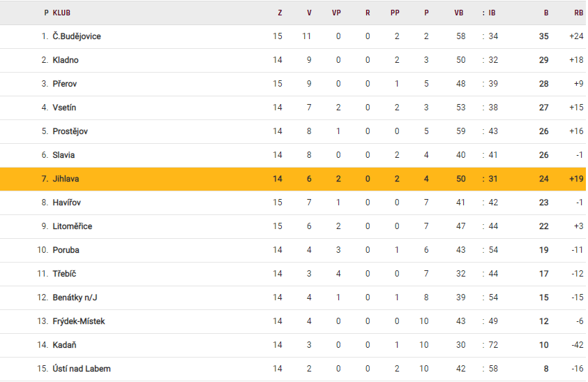Click the Třebíč team name
The height and width of the screenshot is (382, 588).
(65, 274)
